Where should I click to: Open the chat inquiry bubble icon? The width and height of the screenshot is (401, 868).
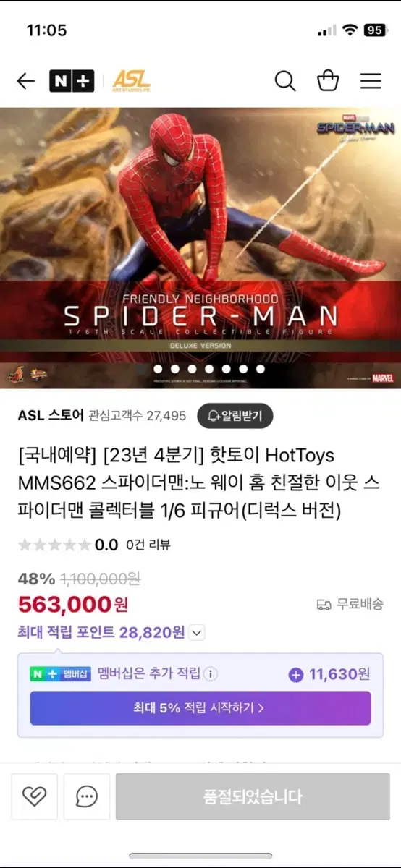[87, 796]
